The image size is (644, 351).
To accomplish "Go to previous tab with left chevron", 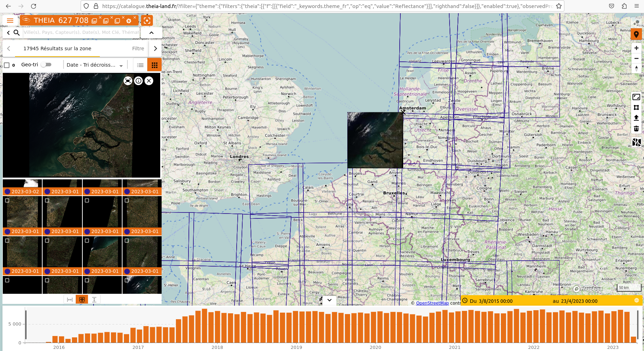I will tap(9, 48).
